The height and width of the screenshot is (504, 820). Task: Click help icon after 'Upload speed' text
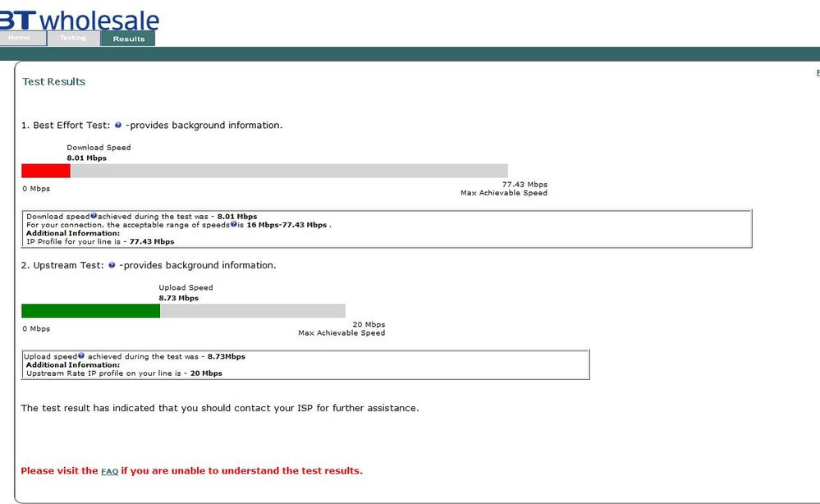tap(81, 355)
